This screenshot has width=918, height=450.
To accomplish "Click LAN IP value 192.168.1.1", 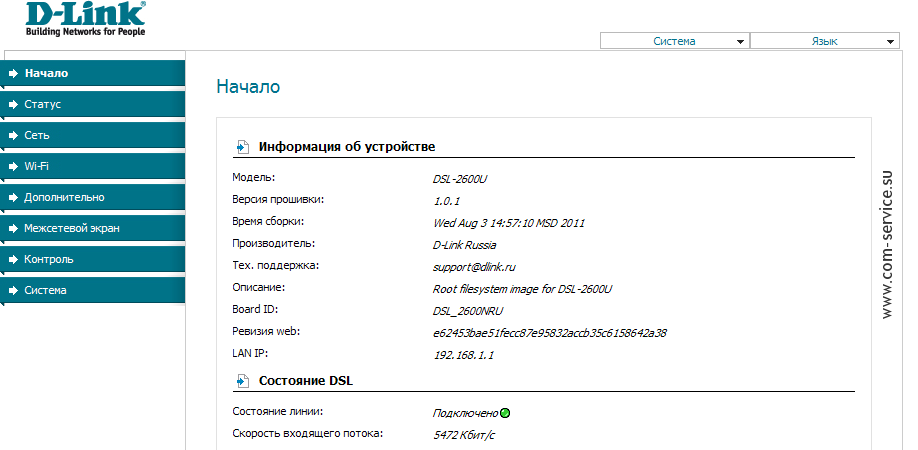I will pos(463,355).
